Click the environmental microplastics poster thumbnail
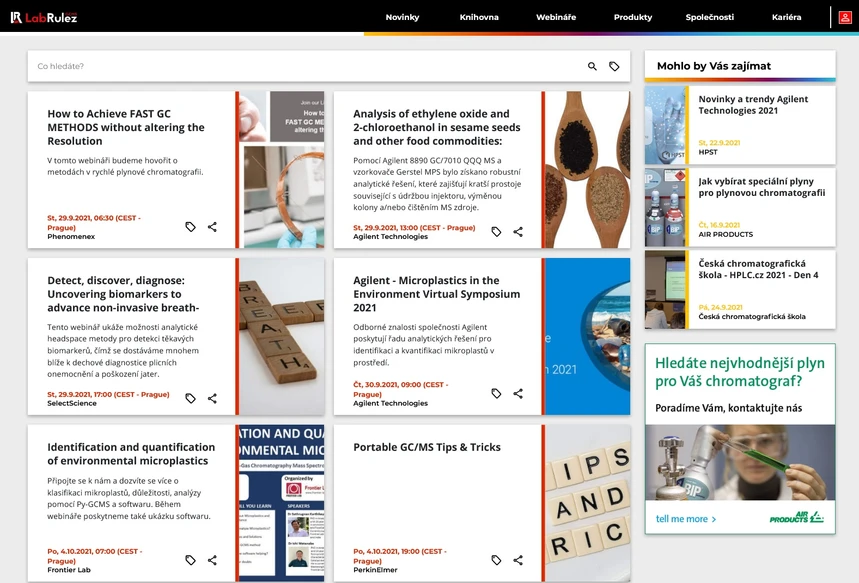 coord(282,503)
